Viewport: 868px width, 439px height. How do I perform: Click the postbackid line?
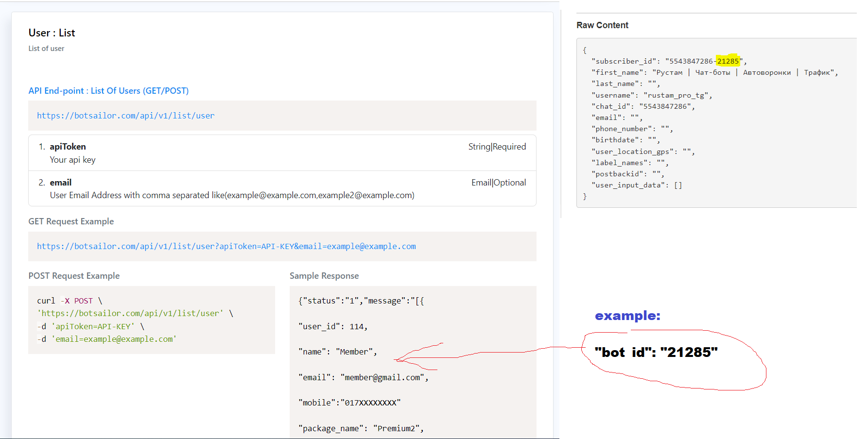(628, 174)
